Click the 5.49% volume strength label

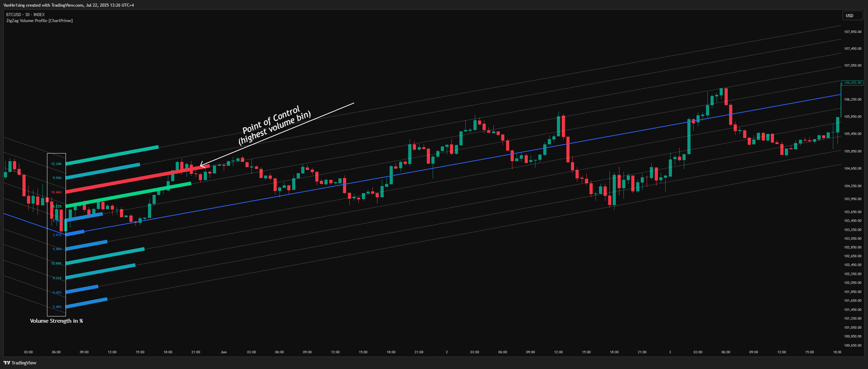(x=57, y=307)
